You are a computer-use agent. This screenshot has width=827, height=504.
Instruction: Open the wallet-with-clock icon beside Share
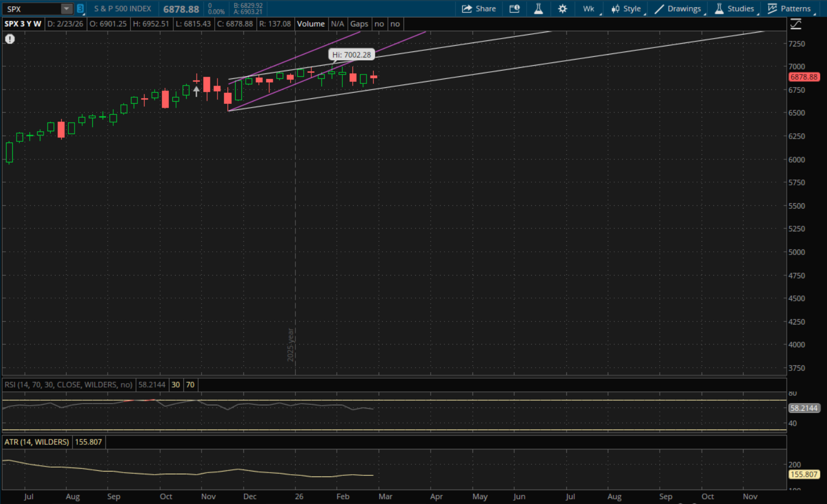(x=515, y=9)
